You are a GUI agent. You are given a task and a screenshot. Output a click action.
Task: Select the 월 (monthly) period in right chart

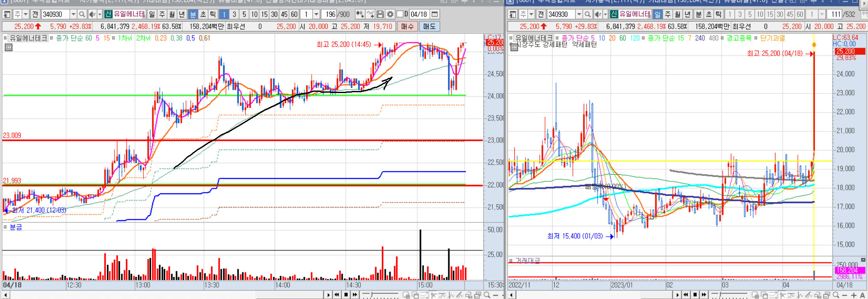(677, 14)
